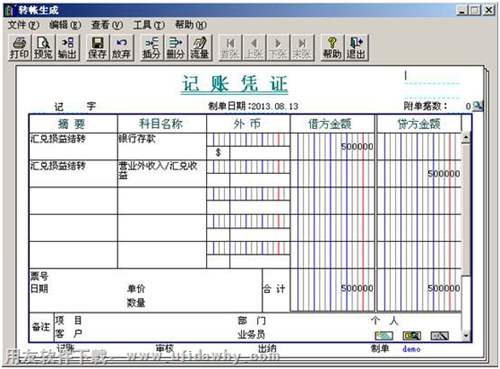Click the magnifier icon beside 附单据数

point(478,106)
